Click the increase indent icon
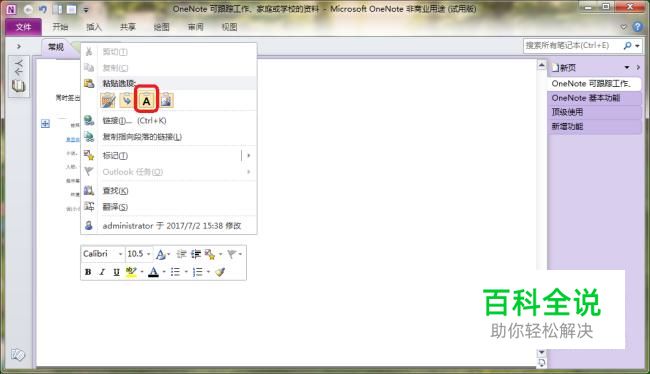Image resolution: width=650 pixels, height=374 pixels. [196, 254]
